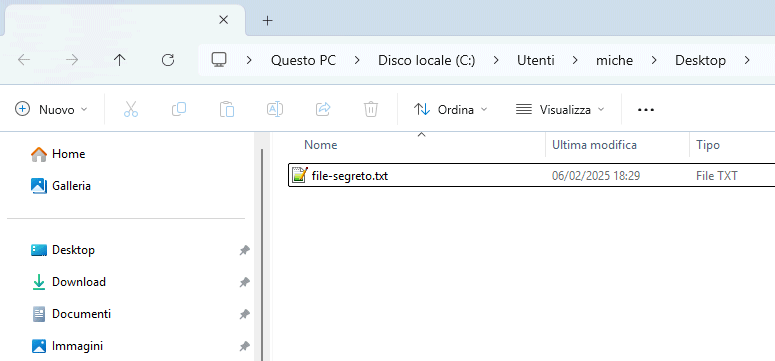The width and height of the screenshot is (775, 361).
Task: Click the Forward navigation arrow
Action: [x=72, y=60]
